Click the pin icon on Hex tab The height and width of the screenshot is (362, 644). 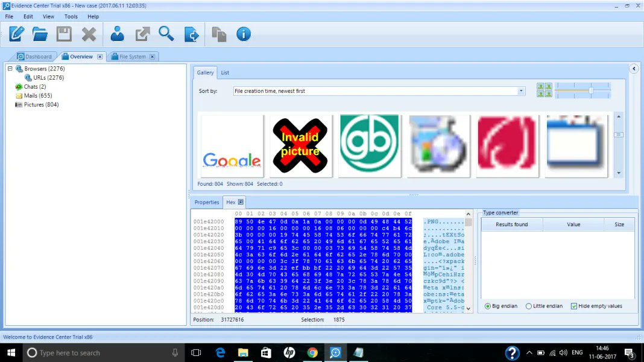tap(241, 202)
